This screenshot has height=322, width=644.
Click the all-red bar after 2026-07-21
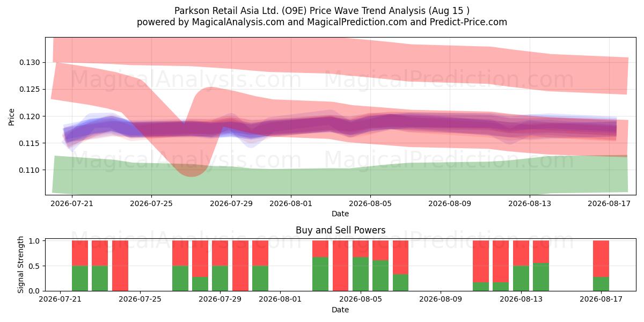tap(120, 266)
